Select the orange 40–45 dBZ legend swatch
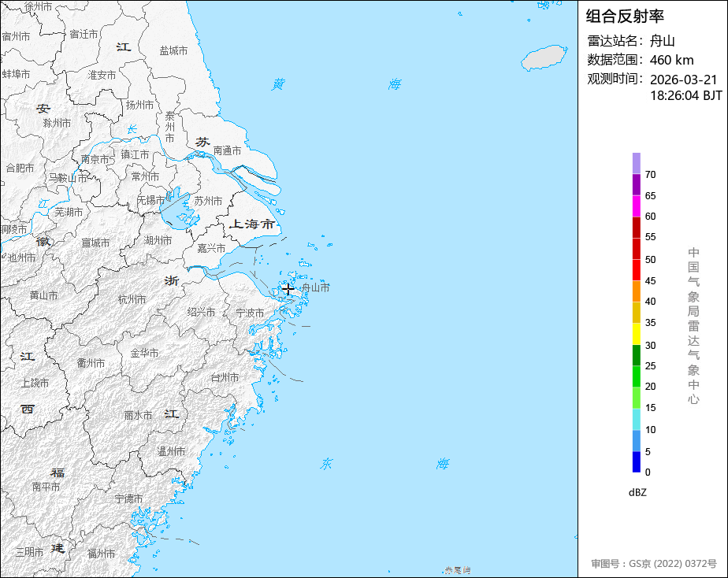 coord(636,291)
